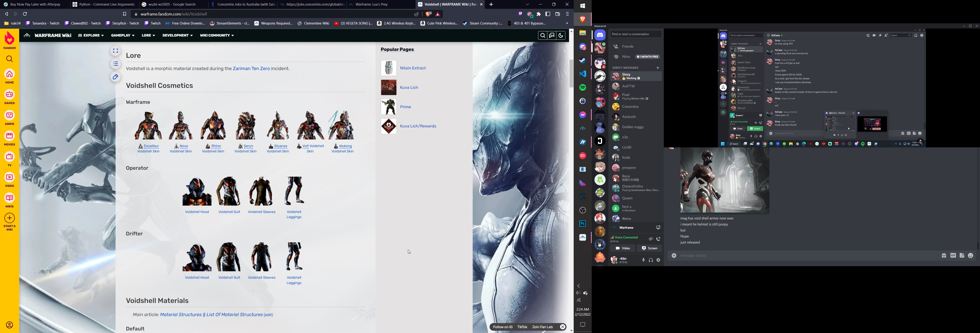The width and height of the screenshot is (980, 333).
Task: Toggle wiki dark/light theme moon icon
Action: coord(561,36)
